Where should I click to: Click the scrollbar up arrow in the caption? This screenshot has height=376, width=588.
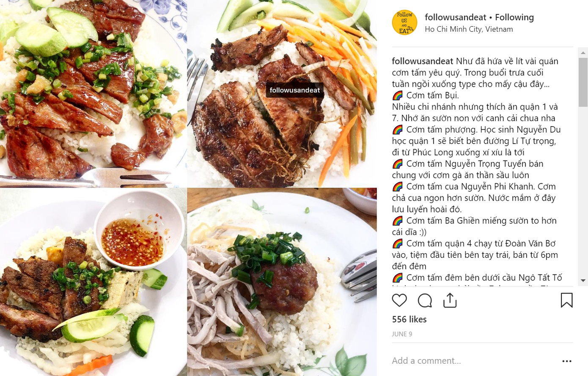coord(583,53)
